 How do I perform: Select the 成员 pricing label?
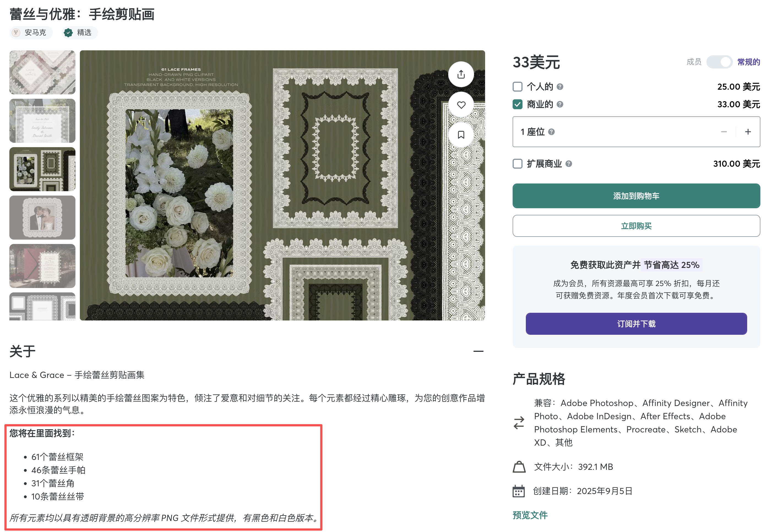[694, 62]
